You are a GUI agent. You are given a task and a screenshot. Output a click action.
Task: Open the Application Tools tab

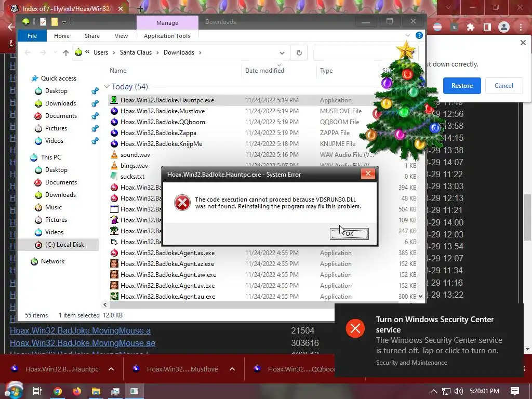point(167,36)
